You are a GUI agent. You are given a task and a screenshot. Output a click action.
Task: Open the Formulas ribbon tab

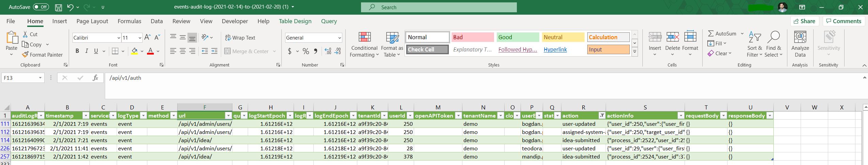(129, 21)
